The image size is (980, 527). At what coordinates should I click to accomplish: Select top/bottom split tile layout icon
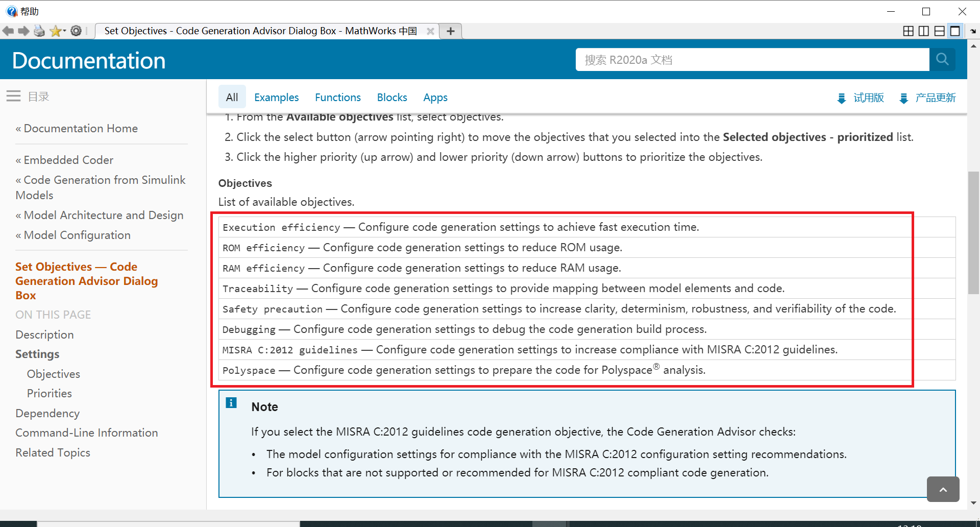(x=939, y=31)
